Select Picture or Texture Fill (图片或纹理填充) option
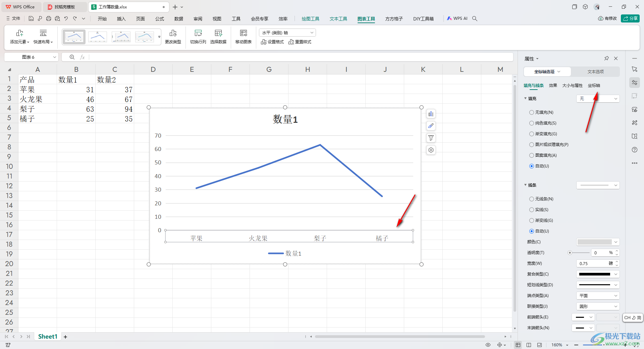The image size is (644, 349). click(532, 145)
